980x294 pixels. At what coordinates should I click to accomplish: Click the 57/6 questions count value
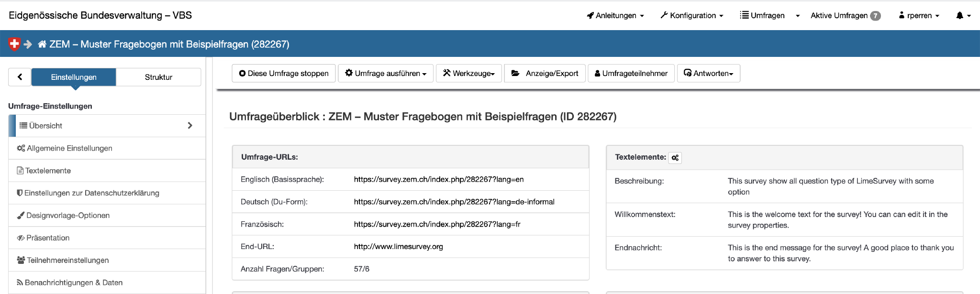[x=362, y=269]
